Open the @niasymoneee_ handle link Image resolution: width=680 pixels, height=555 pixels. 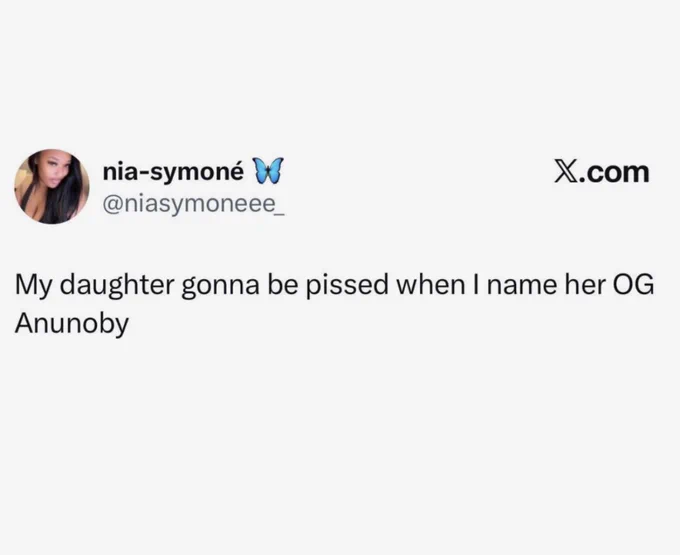click(193, 203)
